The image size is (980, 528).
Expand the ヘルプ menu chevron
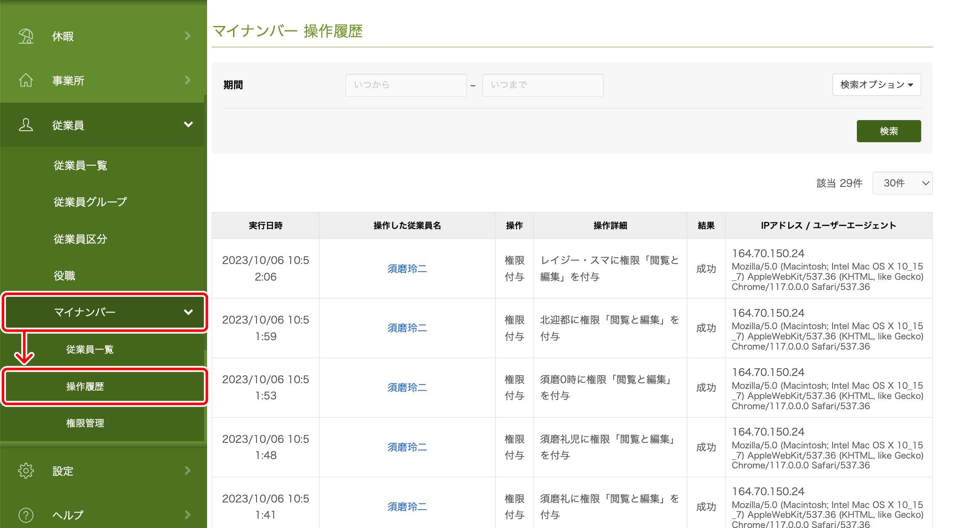click(x=188, y=515)
